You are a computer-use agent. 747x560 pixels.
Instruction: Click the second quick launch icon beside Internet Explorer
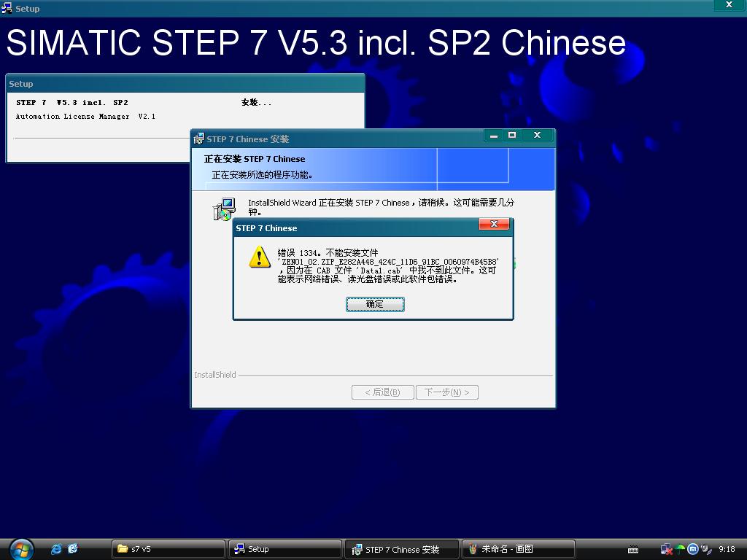(x=73, y=549)
